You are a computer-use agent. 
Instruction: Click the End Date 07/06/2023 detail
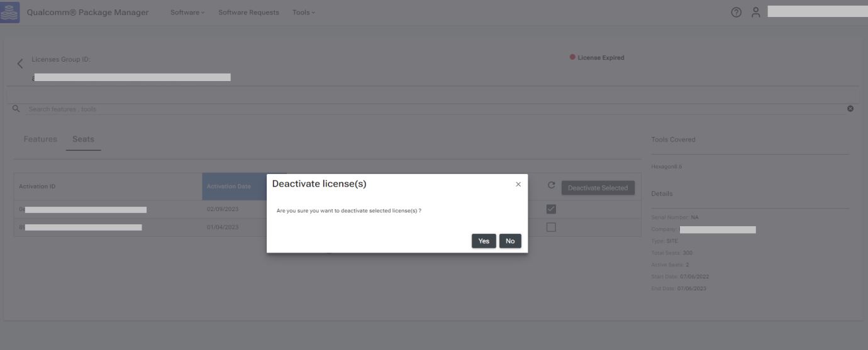680,289
